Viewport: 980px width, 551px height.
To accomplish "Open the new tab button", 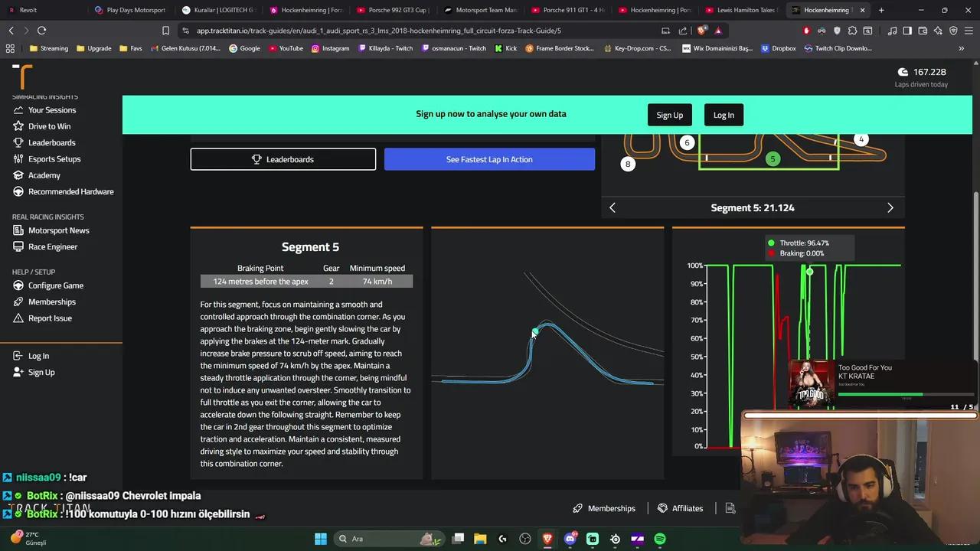I will [x=881, y=10].
